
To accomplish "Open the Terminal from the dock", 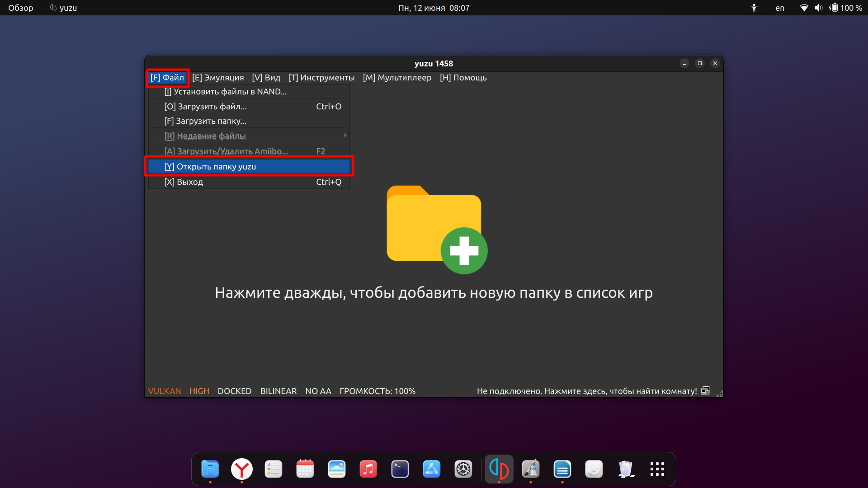I will coord(400,469).
